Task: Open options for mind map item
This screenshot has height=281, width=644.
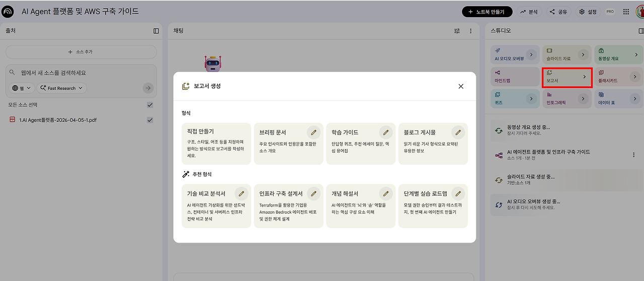Action: [633, 155]
